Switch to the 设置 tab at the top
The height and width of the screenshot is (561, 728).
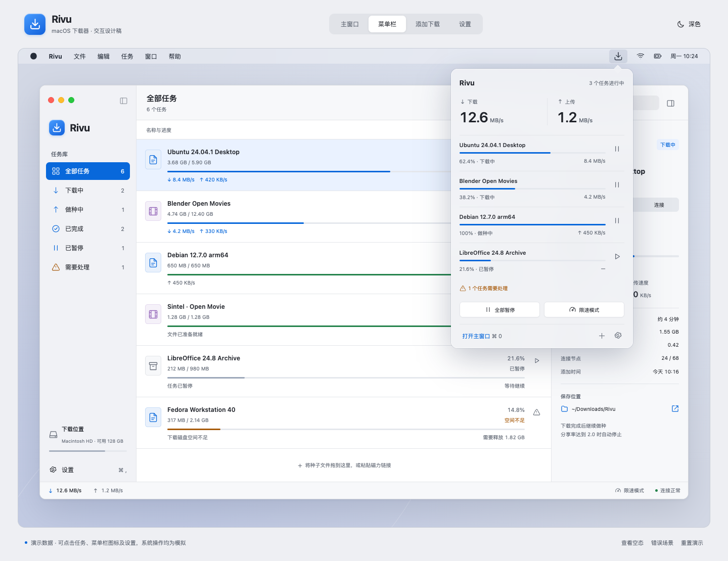coord(465,24)
